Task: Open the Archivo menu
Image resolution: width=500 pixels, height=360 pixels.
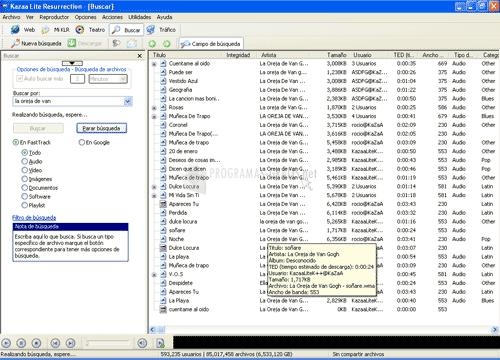Action: pos(11,17)
